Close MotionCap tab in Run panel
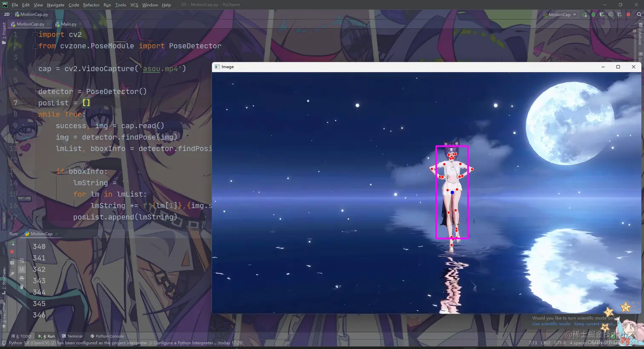644x349 pixels. (x=56, y=234)
